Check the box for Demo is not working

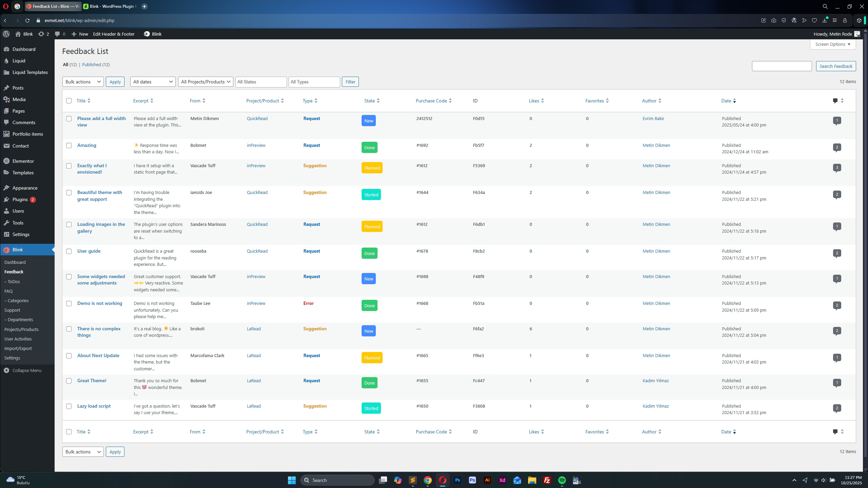[x=69, y=304]
